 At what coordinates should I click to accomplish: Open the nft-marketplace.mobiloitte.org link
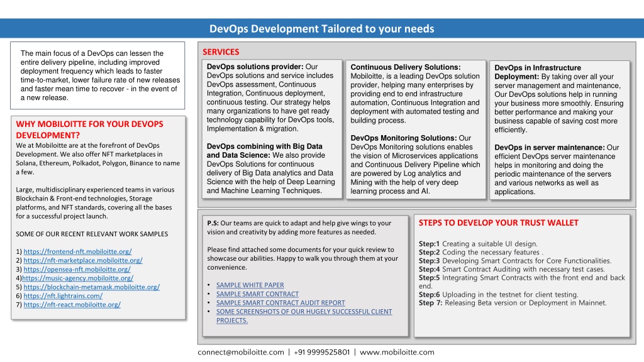point(83,260)
